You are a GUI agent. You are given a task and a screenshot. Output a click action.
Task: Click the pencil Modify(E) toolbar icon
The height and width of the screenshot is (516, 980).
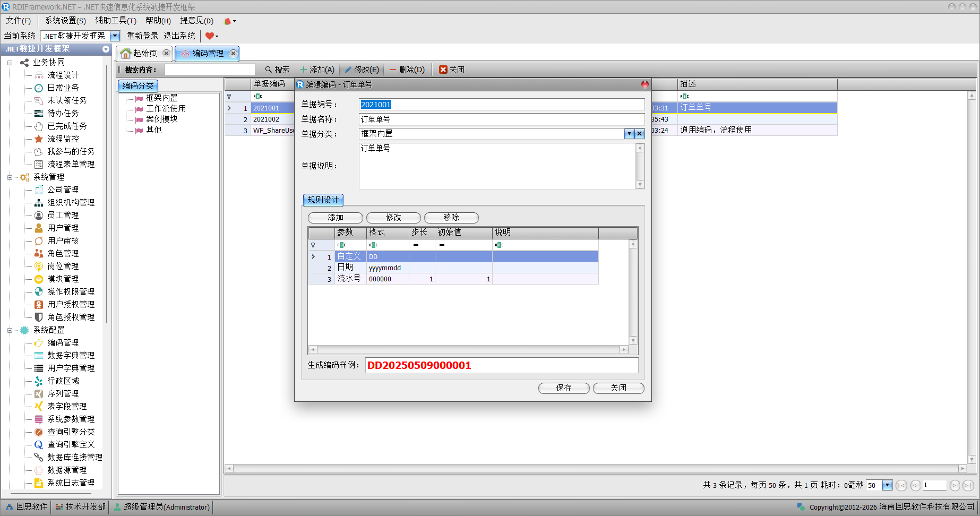click(x=348, y=70)
